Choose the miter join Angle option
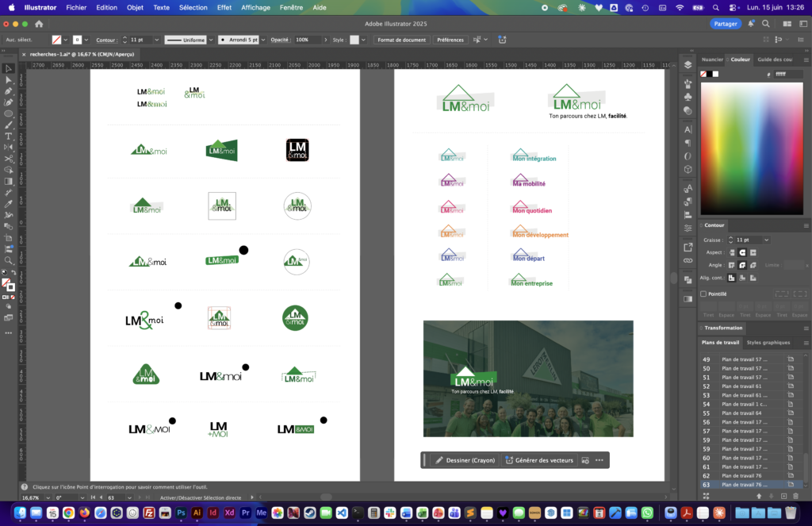Viewport: 812px width, 526px height. tap(732, 265)
